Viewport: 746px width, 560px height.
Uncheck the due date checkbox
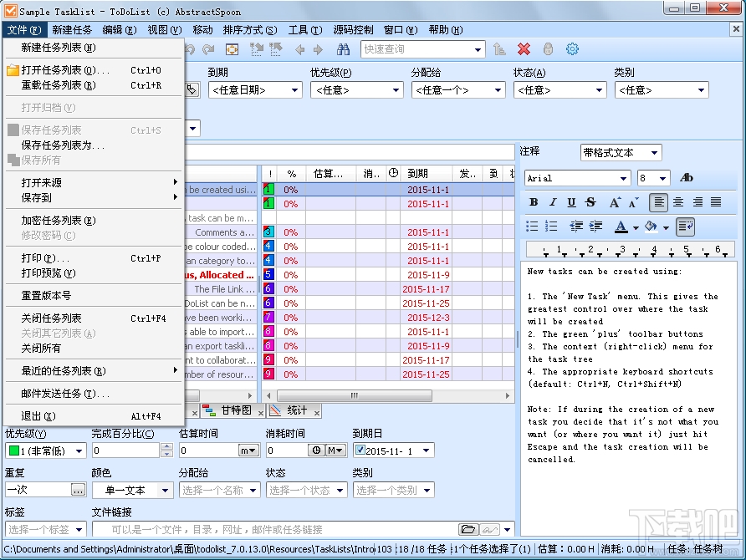[x=360, y=450]
